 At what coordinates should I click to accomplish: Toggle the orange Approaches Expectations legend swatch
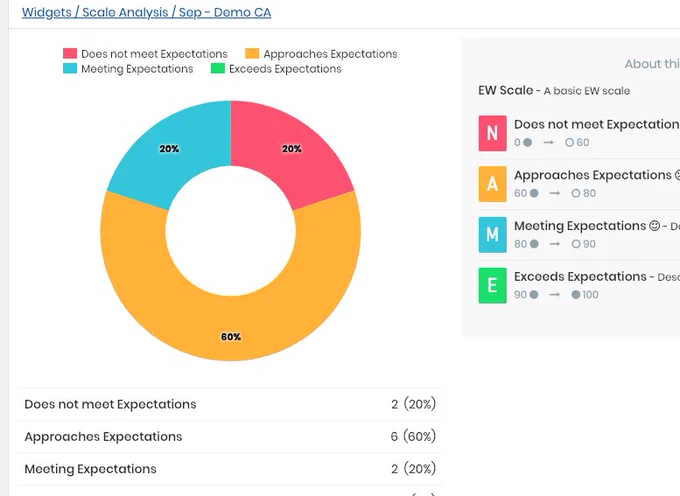(x=252, y=53)
